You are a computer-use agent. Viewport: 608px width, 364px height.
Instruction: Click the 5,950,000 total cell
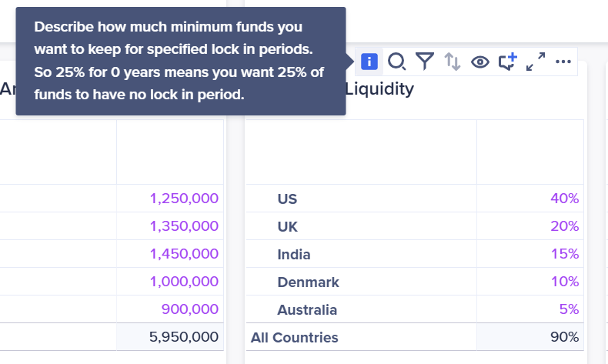[170, 337]
